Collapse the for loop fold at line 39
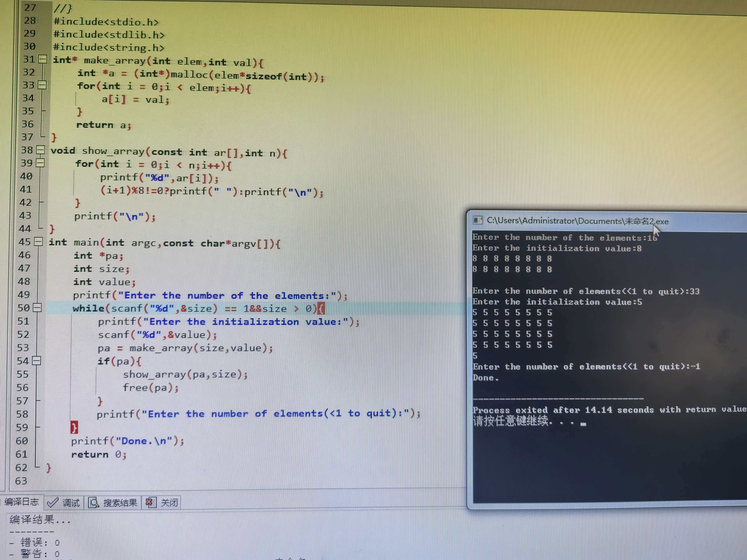The width and height of the screenshot is (747, 560). pyautogui.click(x=40, y=163)
